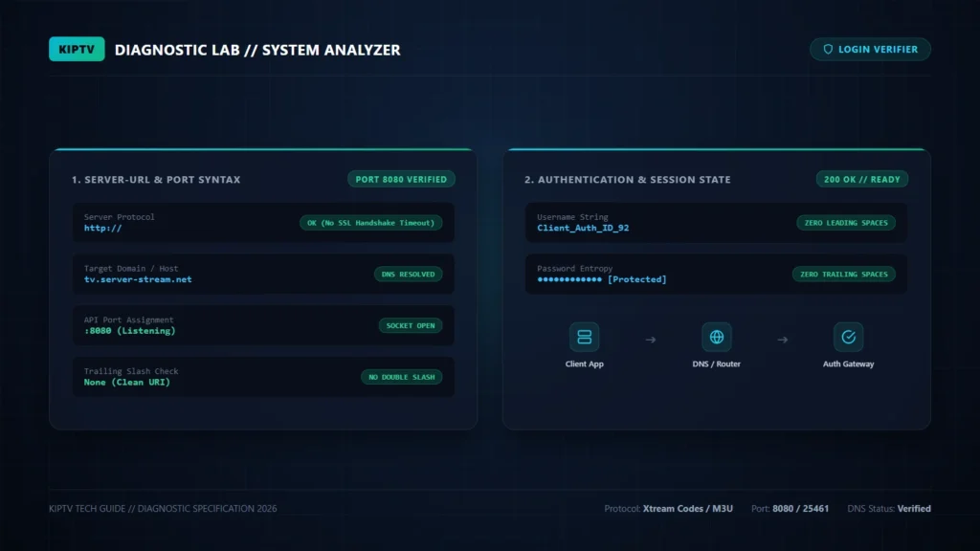Click the ZERO LEADING SPACES badge
Viewport: 980px width, 551px height.
(x=846, y=223)
